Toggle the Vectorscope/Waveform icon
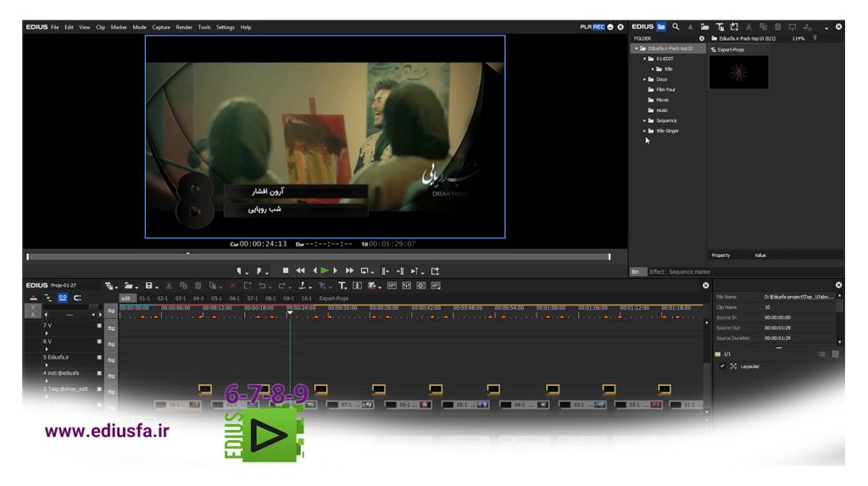The image size is (868, 486). (x=420, y=286)
